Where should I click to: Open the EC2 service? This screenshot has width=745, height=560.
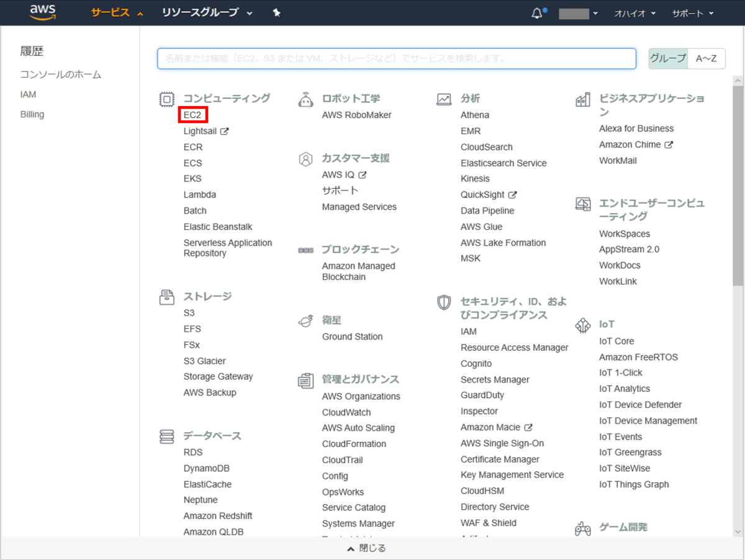coord(192,115)
